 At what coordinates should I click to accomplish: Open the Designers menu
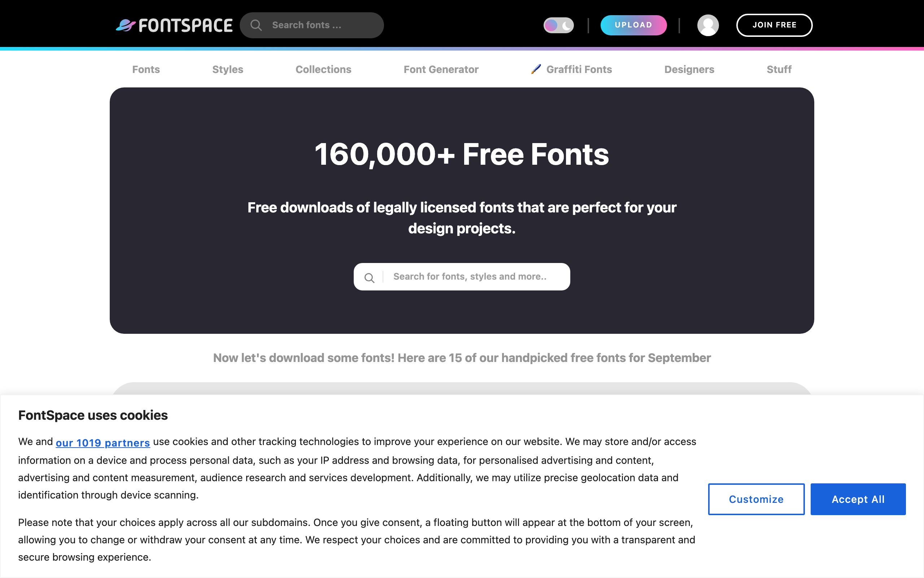tap(689, 69)
